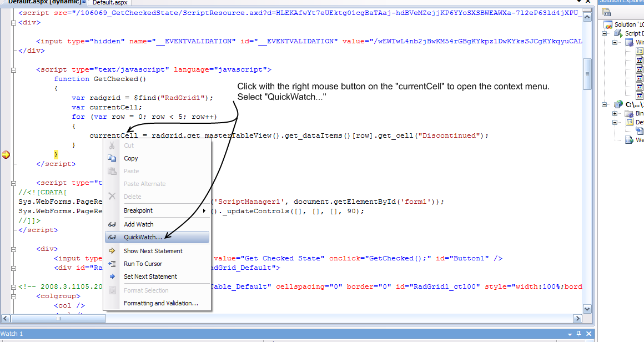Click the editor vertical scrollbar thumb
This screenshot has height=342, width=644.
[x=587, y=74]
